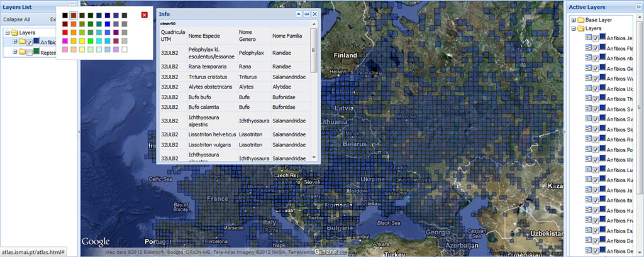Expand the Base Layer tree node
This screenshot has height=257, width=644.
(573, 20)
